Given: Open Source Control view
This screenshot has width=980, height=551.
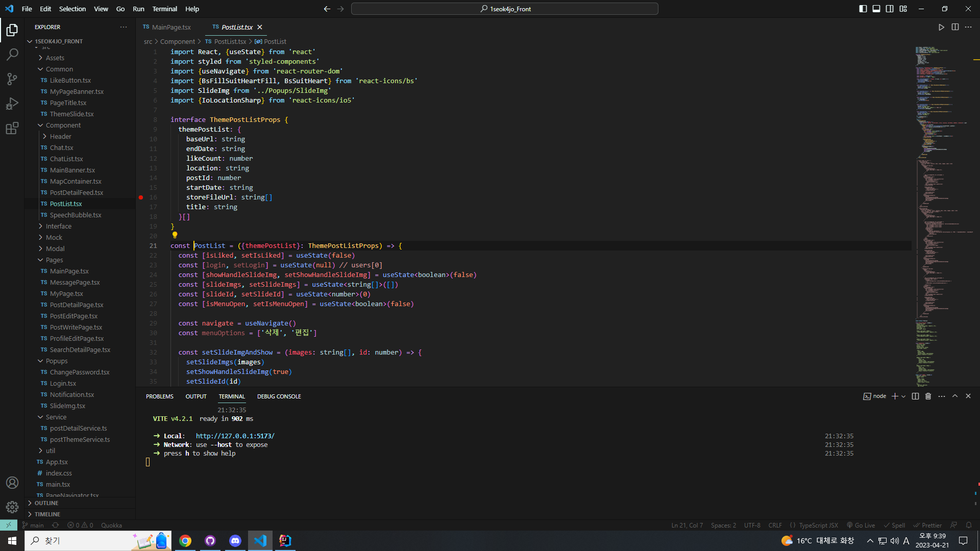Looking at the screenshot, I should pyautogui.click(x=12, y=79).
